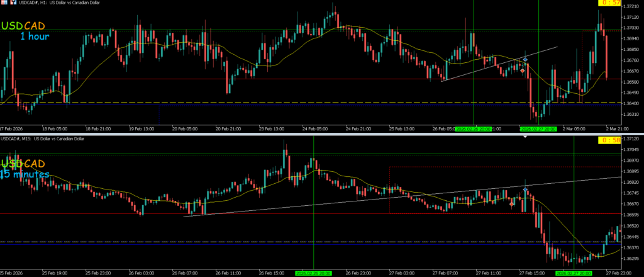
Task: Click the "15 minutes" timeframe label
Action: [x=25, y=174]
